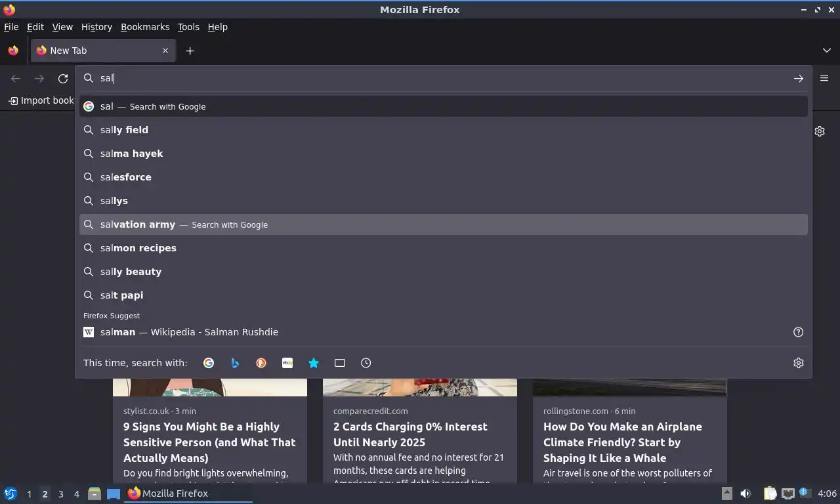Select the New Tab tab

coord(103,51)
